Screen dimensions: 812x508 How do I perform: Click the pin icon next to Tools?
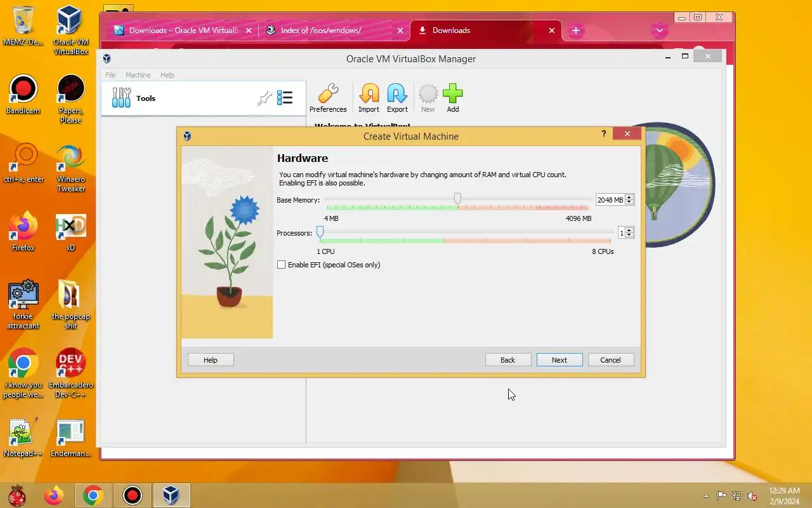265,98
